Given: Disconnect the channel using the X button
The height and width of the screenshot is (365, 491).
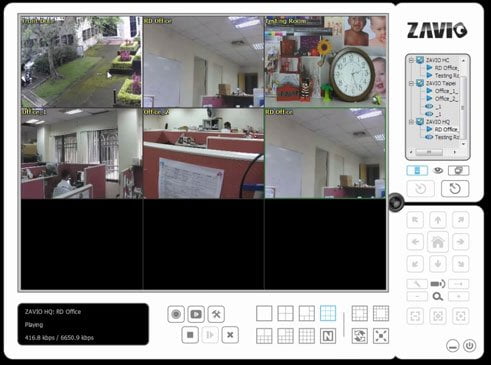Looking at the screenshot, I should [x=230, y=335].
